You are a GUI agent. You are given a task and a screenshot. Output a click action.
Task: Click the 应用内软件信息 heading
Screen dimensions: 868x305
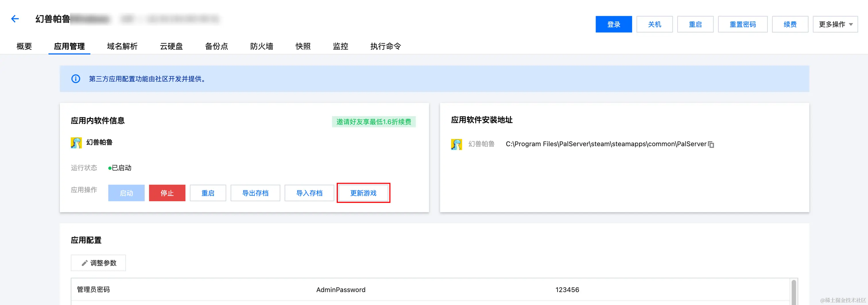98,121
